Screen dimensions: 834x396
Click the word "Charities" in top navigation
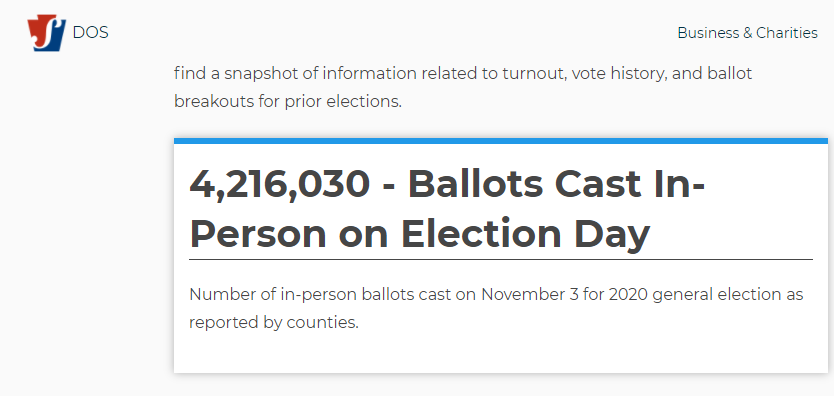coord(787,33)
